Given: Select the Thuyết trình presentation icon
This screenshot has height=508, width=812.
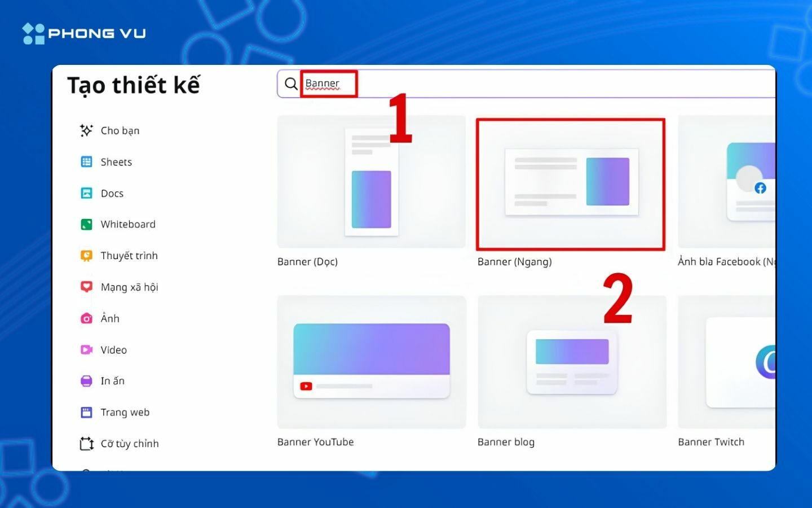Looking at the screenshot, I should point(86,256).
